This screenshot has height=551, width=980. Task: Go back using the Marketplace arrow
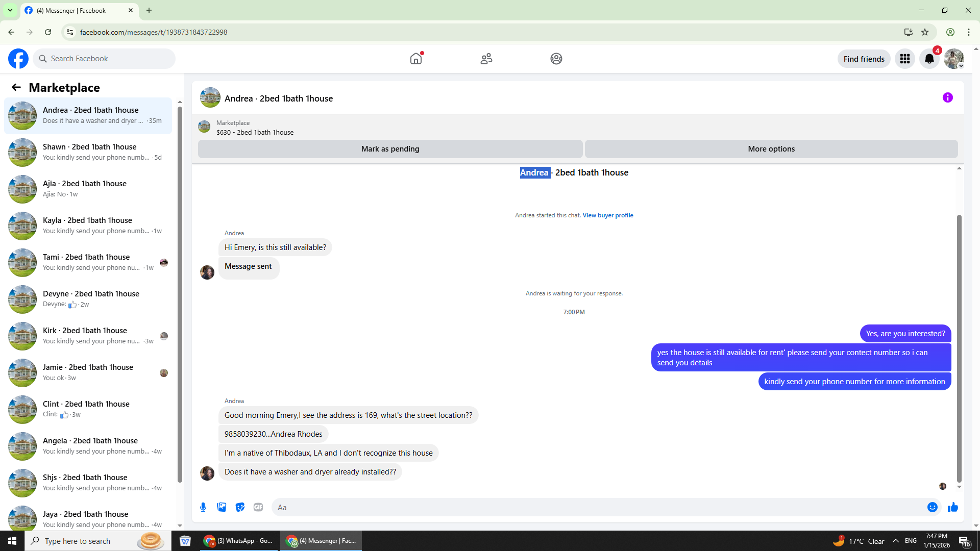click(x=16, y=87)
